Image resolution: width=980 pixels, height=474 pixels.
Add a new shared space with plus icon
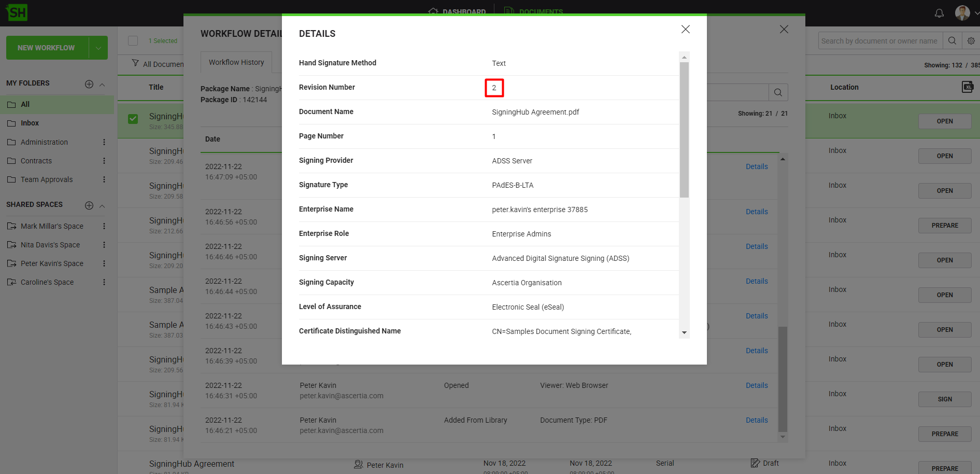coord(89,205)
